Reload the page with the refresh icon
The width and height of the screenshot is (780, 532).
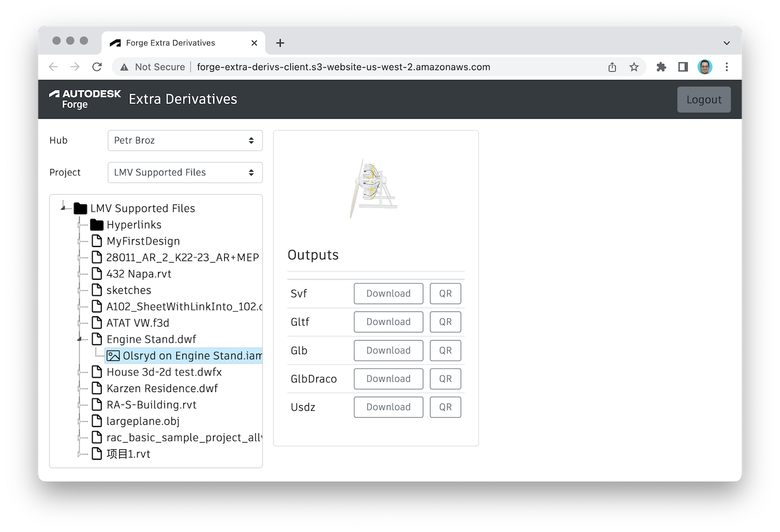click(x=97, y=67)
